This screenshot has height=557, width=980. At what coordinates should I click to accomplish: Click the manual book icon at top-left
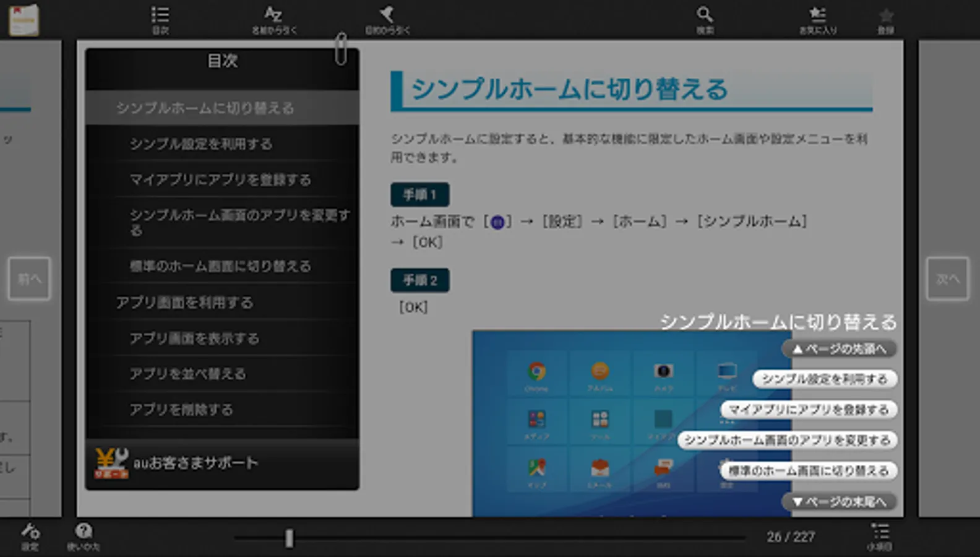tap(24, 20)
